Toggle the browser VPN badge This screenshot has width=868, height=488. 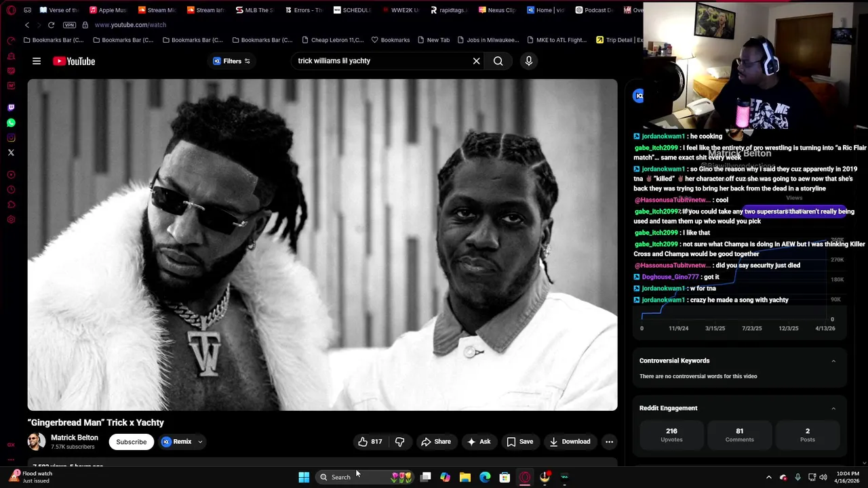click(x=69, y=25)
